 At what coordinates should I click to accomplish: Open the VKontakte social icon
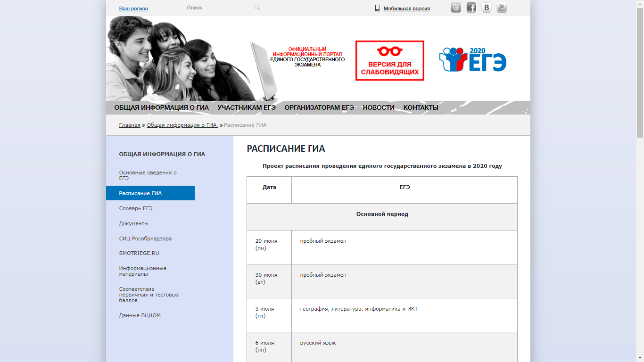(487, 8)
